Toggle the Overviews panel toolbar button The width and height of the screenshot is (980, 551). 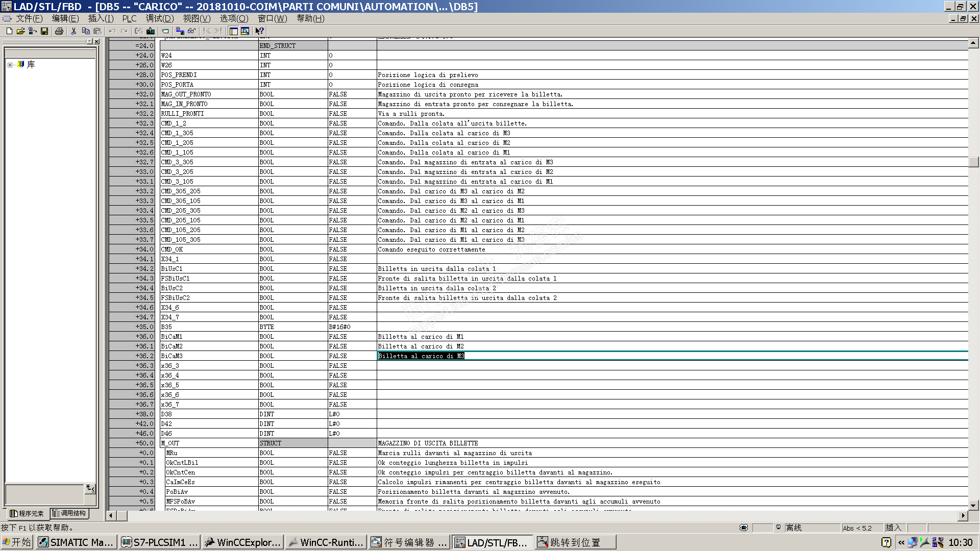point(233,31)
